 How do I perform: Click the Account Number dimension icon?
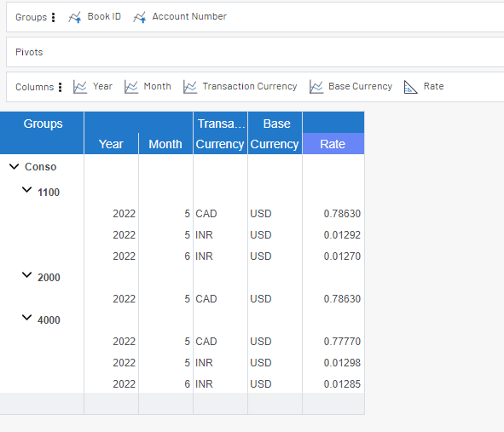point(140,17)
